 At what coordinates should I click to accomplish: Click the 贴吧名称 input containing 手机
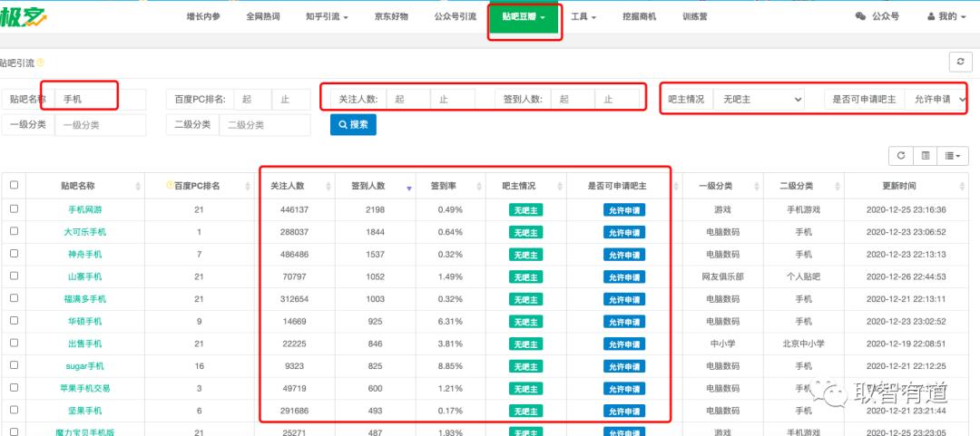point(100,100)
